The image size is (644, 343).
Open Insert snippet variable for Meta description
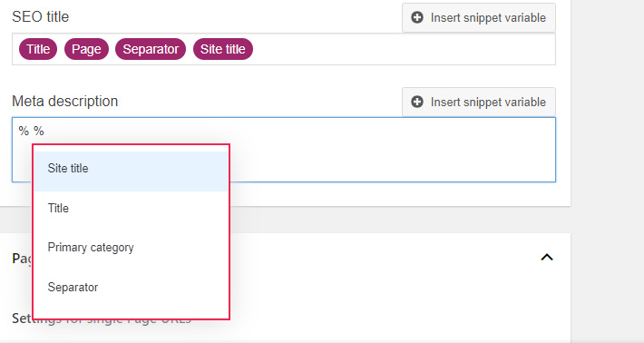pos(479,102)
